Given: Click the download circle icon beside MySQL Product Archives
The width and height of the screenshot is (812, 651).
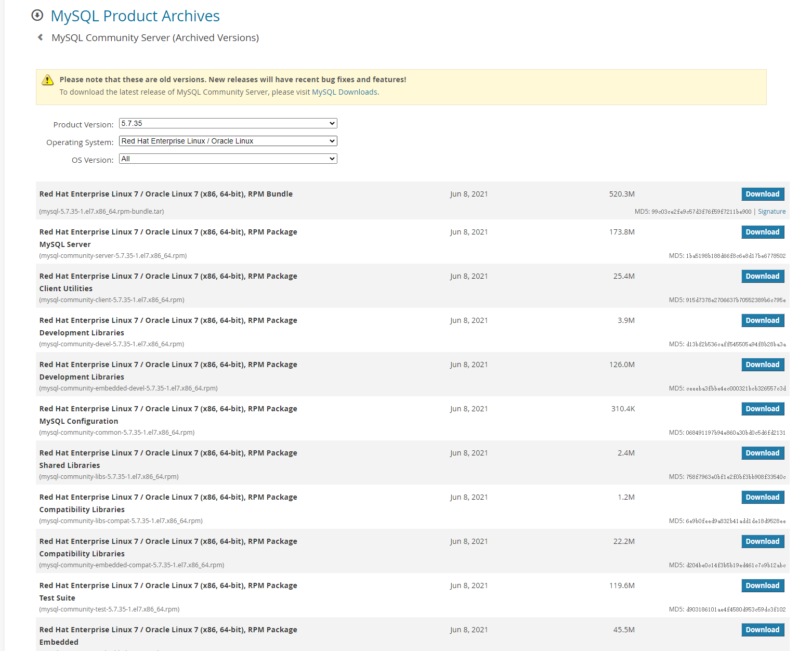Looking at the screenshot, I should (37, 15).
